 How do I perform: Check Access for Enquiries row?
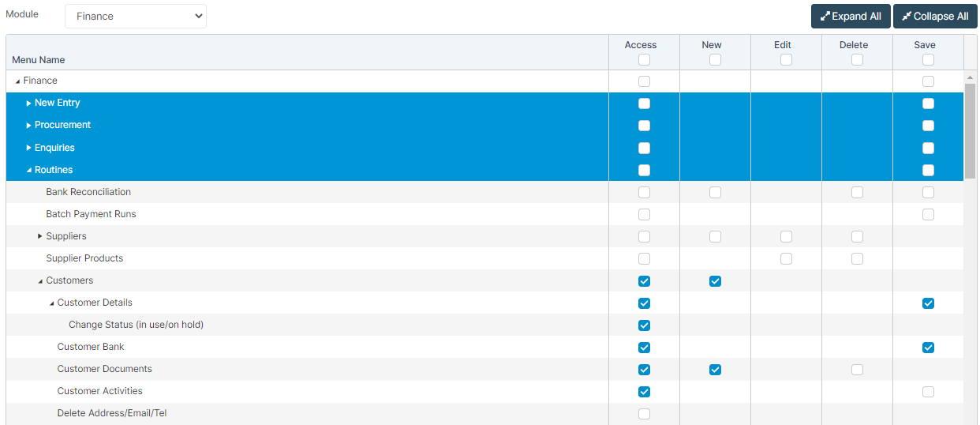coord(645,148)
